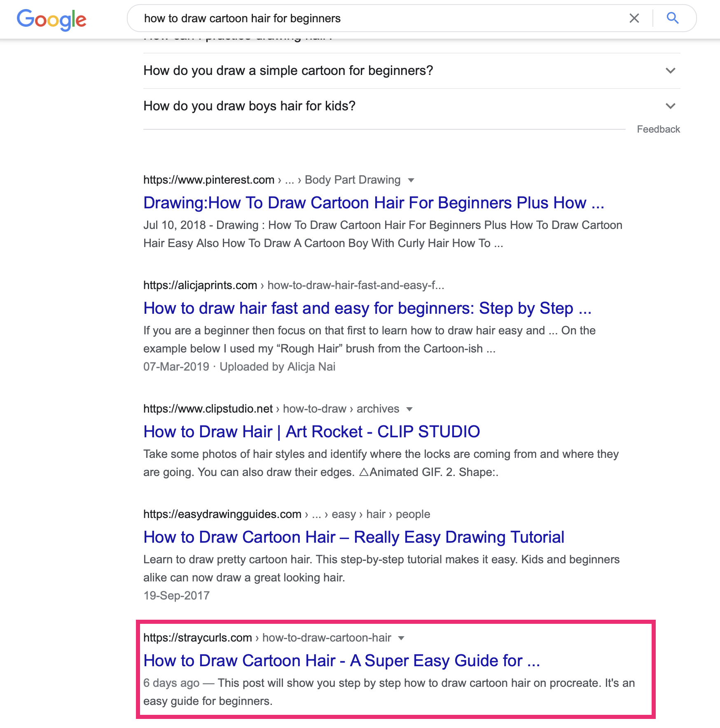
Task: Click the straycurls snippet starting '6 days ago'
Action: pos(389,692)
